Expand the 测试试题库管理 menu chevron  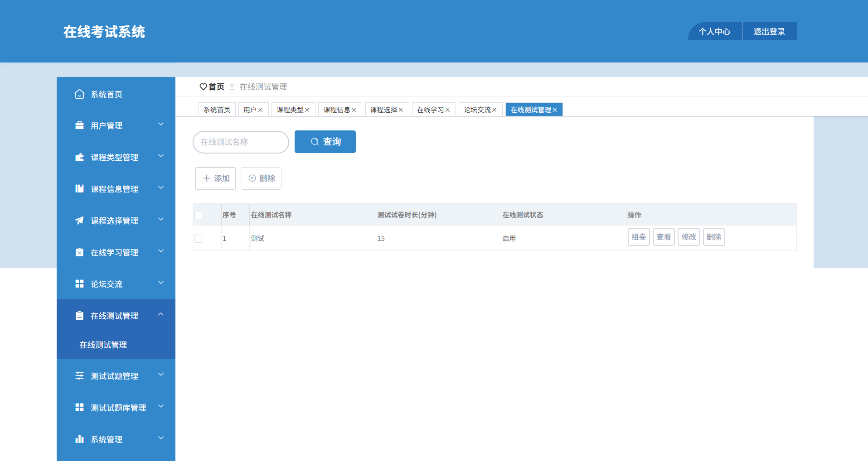(x=161, y=406)
